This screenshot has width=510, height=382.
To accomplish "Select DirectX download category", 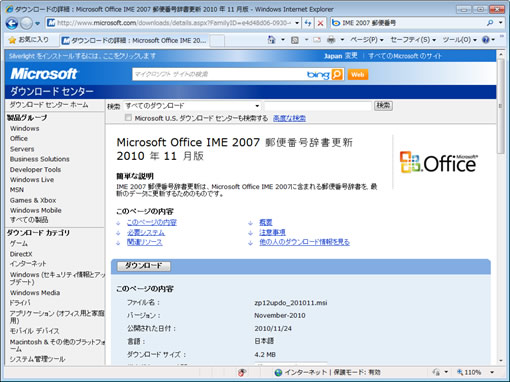I will tap(21, 254).
